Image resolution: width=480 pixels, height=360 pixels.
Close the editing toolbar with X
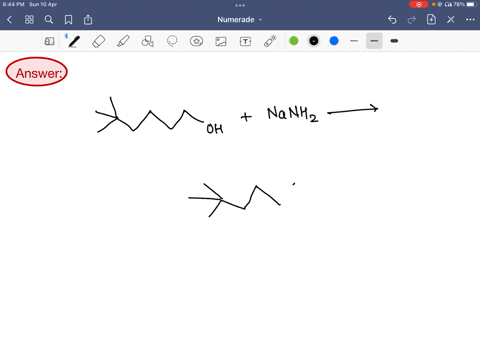coord(451,20)
